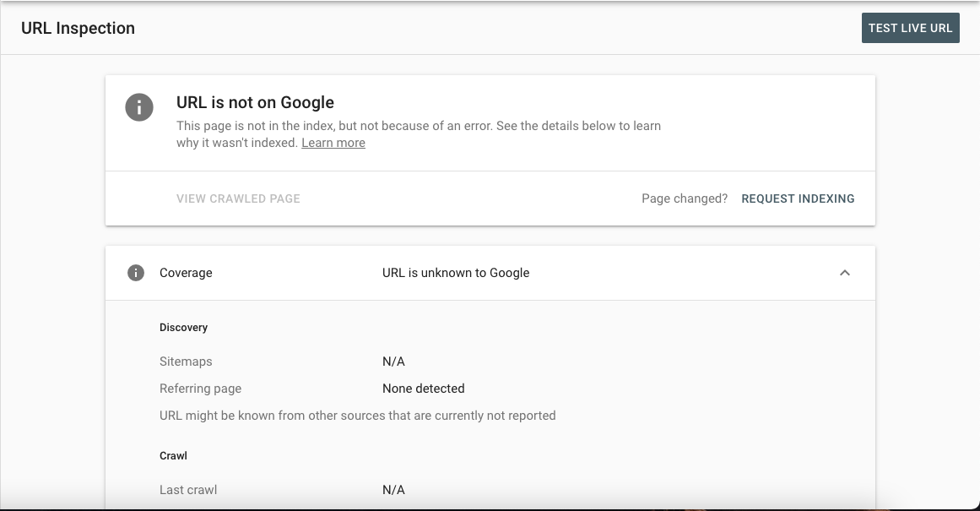Click the Referring page label
The image size is (980, 511).
[x=200, y=389]
